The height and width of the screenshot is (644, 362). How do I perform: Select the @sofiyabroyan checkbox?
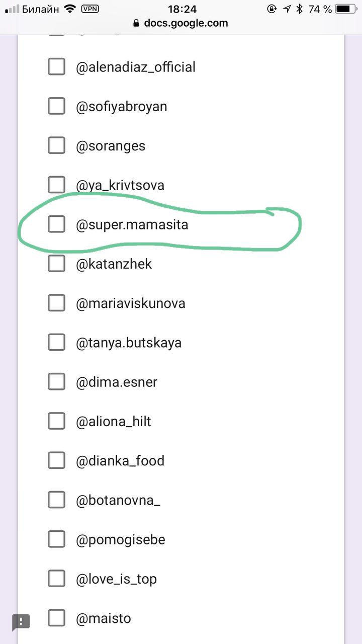[56, 106]
